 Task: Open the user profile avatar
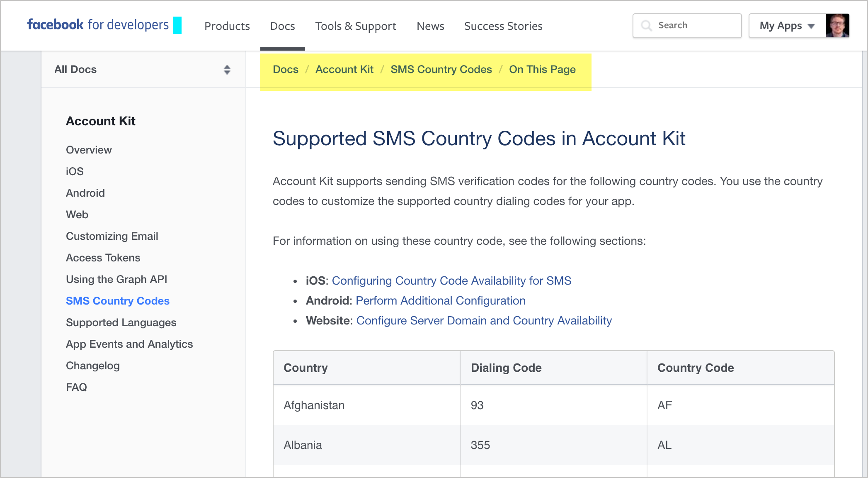[837, 26]
